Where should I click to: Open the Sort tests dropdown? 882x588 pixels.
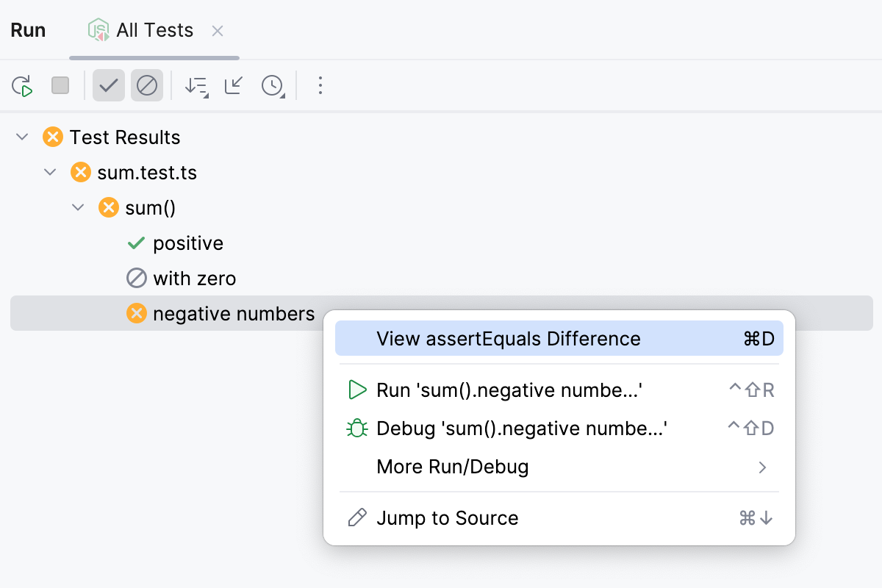pyautogui.click(x=196, y=86)
